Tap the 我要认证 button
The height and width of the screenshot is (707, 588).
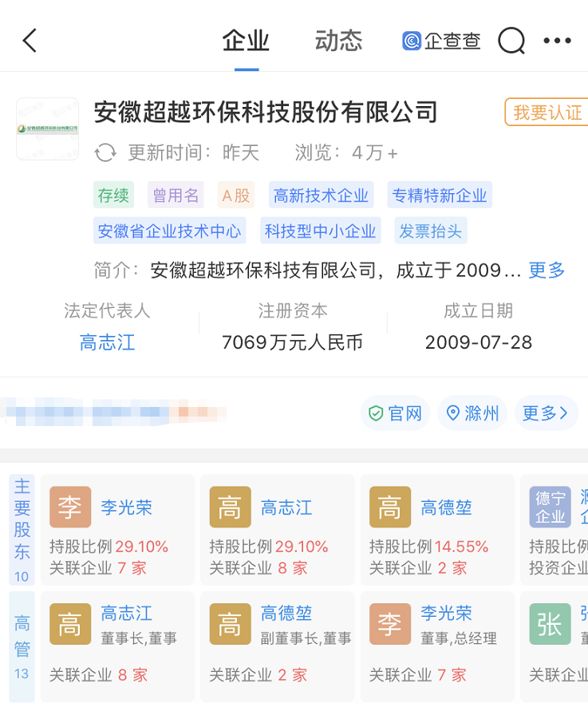pyautogui.click(x=547, y=112)
